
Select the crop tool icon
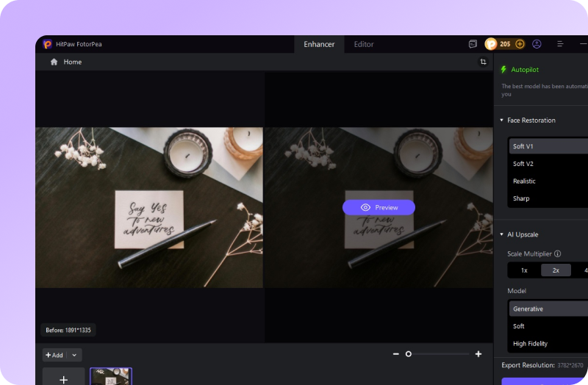click(483, 62)
